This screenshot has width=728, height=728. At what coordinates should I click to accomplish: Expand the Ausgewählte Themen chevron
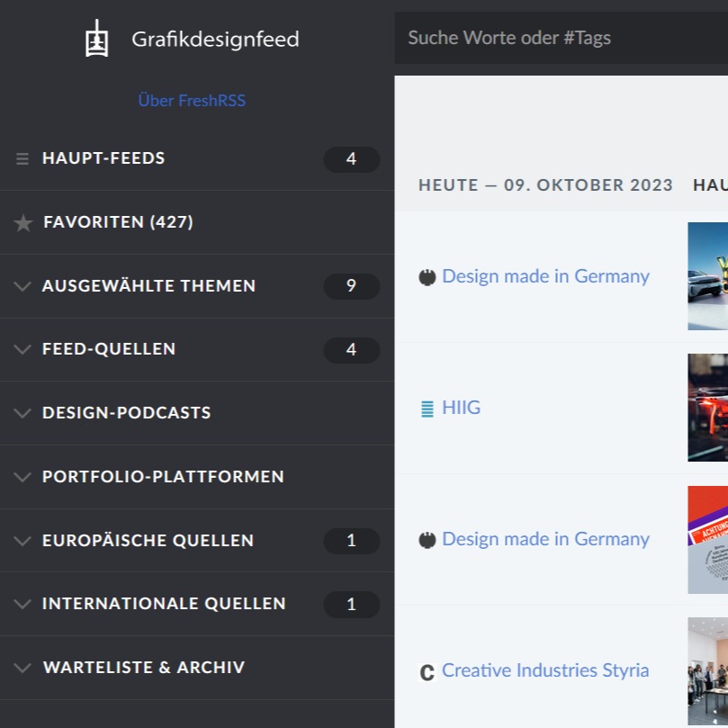tap(22, 285)
